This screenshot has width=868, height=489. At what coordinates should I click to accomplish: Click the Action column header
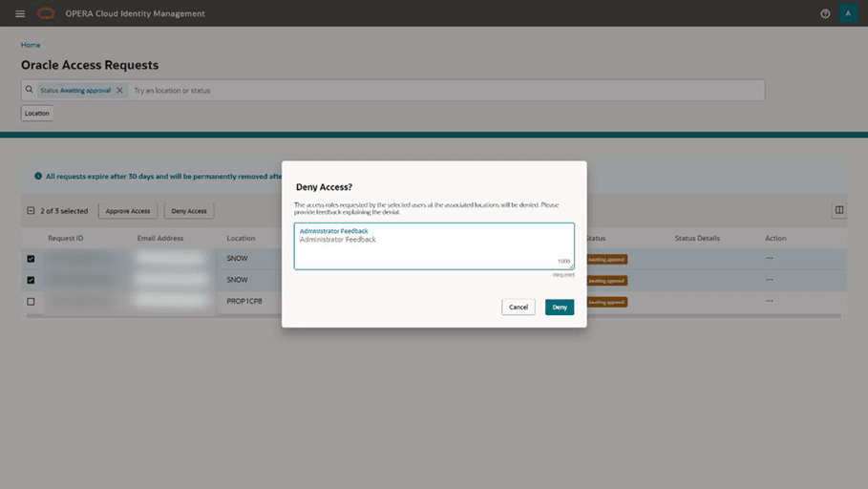(x=775, y=238)
